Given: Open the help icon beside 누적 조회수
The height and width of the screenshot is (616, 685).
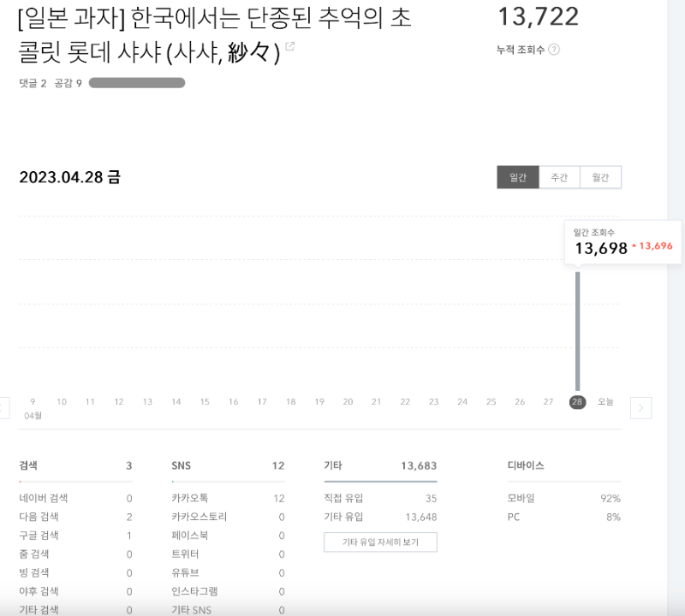Looking at the screenshot, I should [553, 50].
